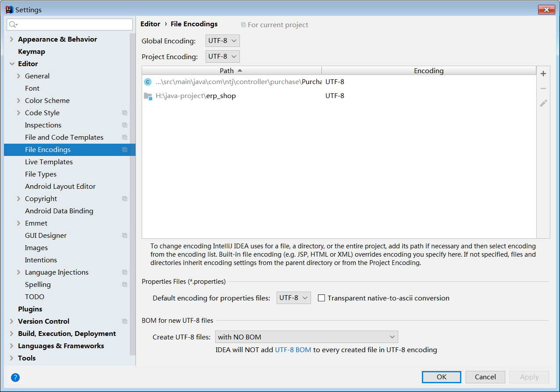Open File Types settings
The width and height of the screenshot is (560, 392).
(41, 174)
